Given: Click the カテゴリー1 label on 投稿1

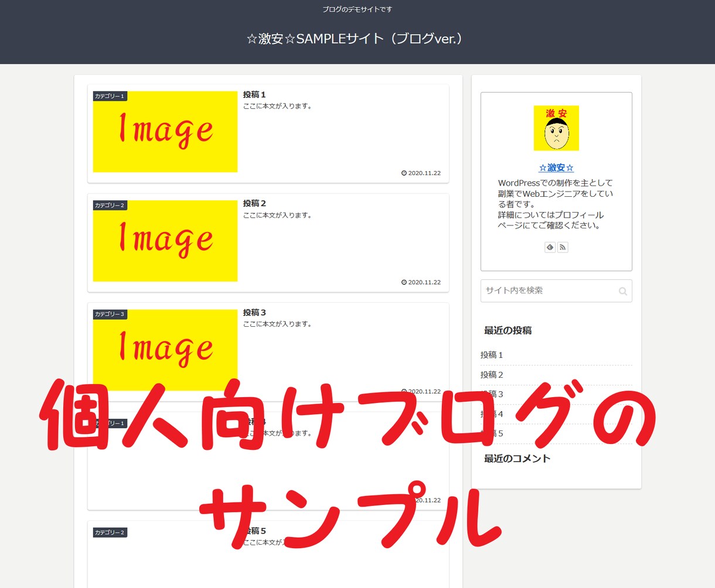Looking at the screenshot, I should pos(110,96).
